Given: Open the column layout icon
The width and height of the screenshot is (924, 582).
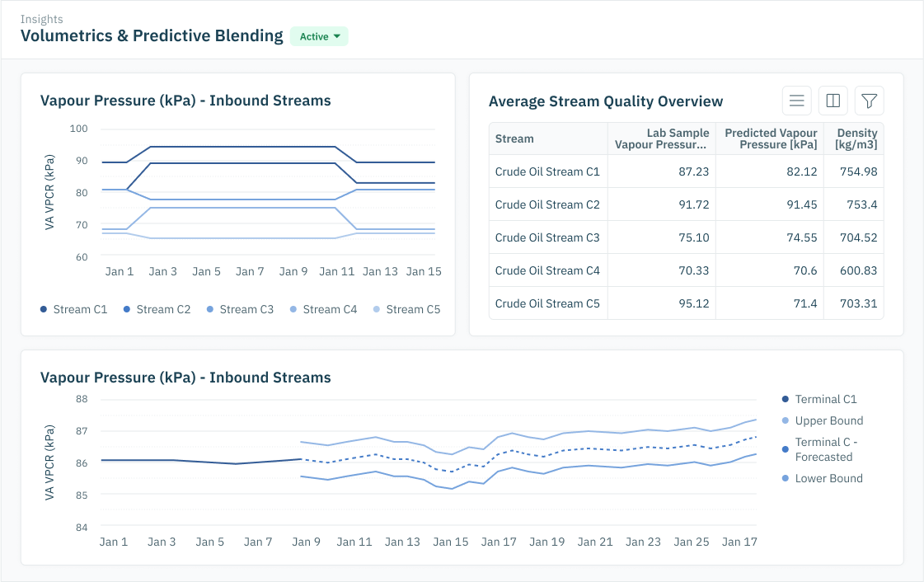Looking at the screenshot, I should pyautogui.click(x=833, y=101).
